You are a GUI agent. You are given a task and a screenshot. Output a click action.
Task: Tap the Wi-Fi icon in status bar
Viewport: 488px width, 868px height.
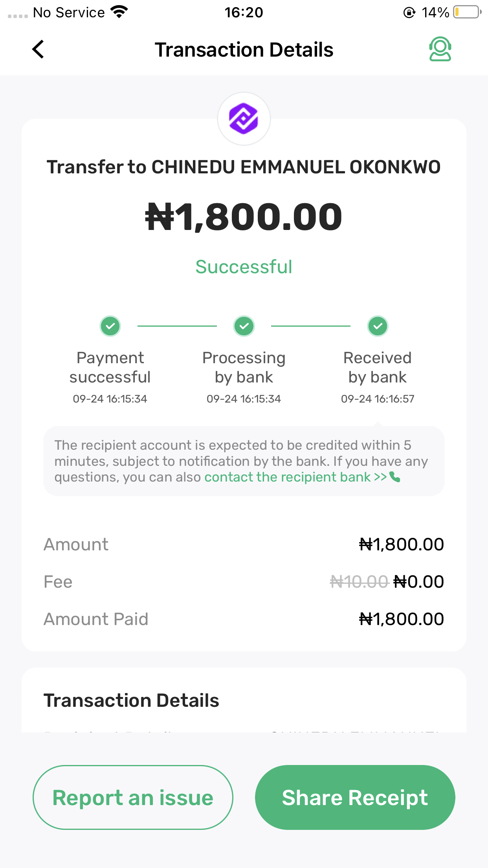coord(119,12)
